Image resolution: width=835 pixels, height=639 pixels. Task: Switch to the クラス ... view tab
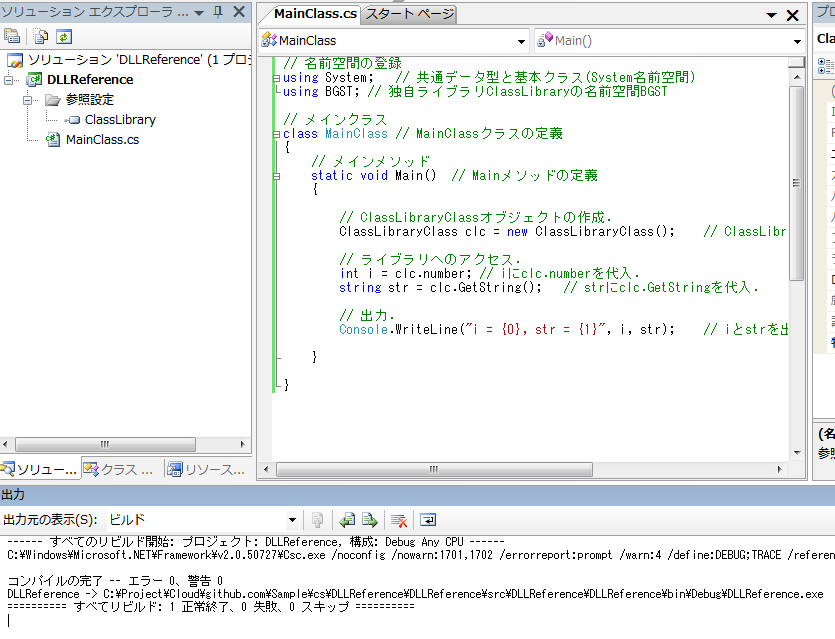pos(119,470)
